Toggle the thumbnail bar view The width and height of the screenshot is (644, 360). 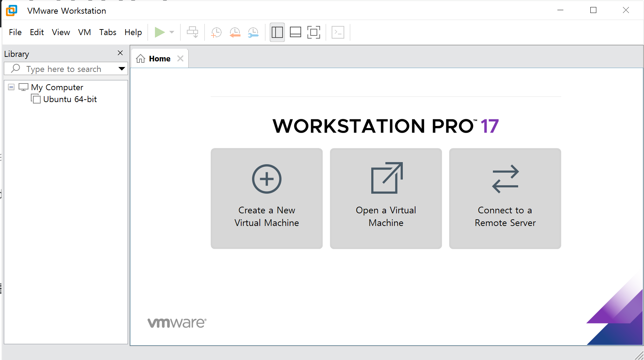click(296, 32)
